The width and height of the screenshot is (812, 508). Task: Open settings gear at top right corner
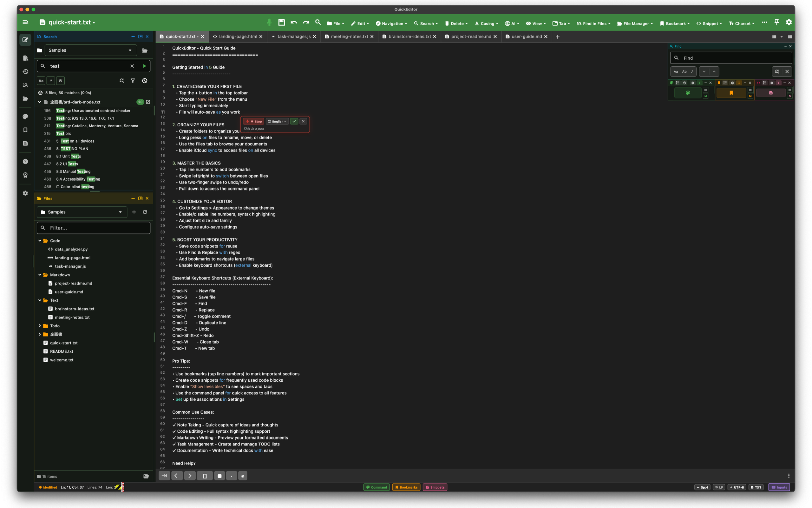point(789,22)
